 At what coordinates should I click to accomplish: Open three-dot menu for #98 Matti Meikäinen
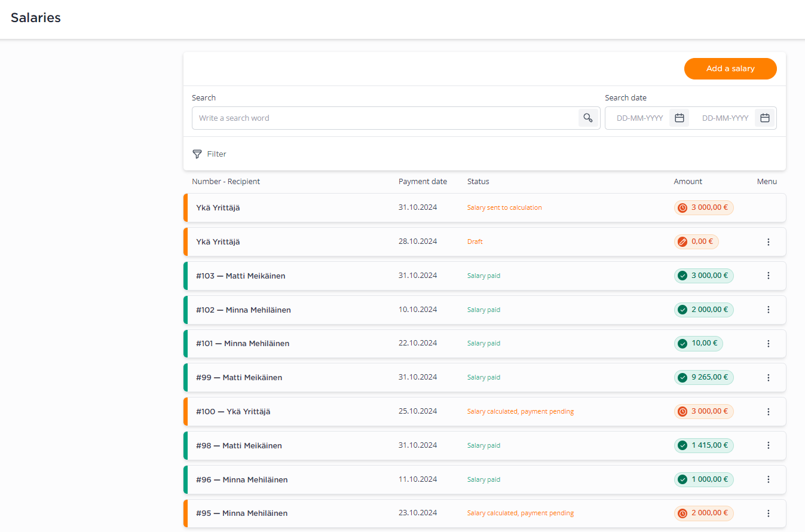pyautogui.click(x=769, y=445)
